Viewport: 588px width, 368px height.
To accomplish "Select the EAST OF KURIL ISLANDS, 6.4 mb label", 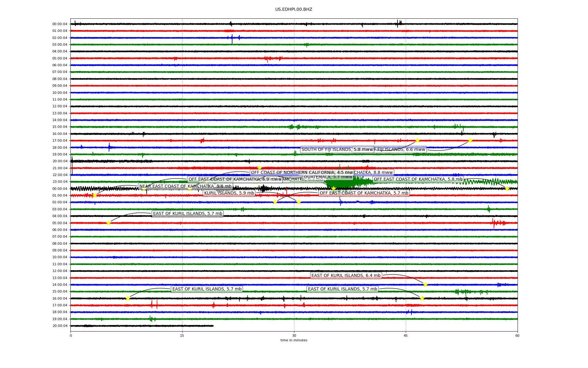I will [346, 275].
